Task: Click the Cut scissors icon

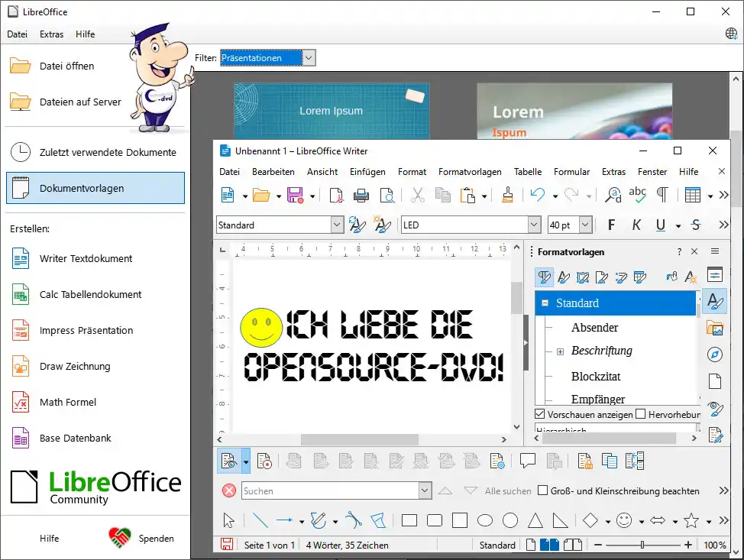Action: pyautogui.click(x=418, y=195)
